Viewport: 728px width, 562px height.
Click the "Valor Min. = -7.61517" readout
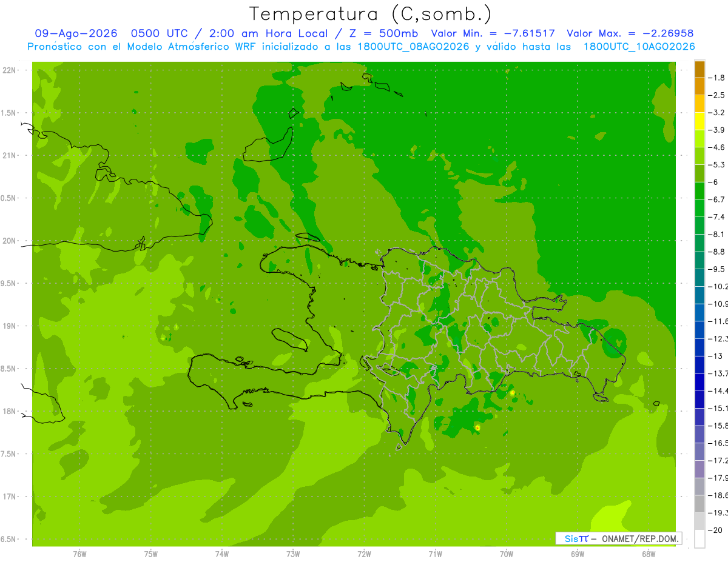(493, 33)
